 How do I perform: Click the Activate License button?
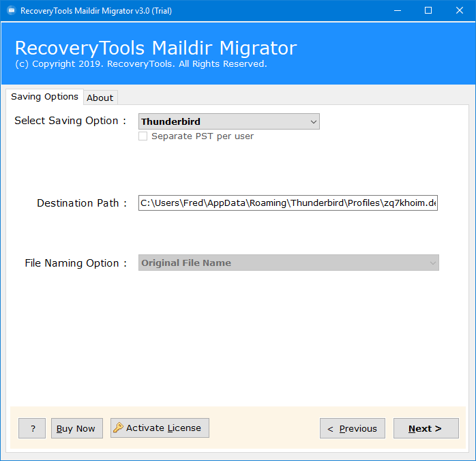coord(160,428)
